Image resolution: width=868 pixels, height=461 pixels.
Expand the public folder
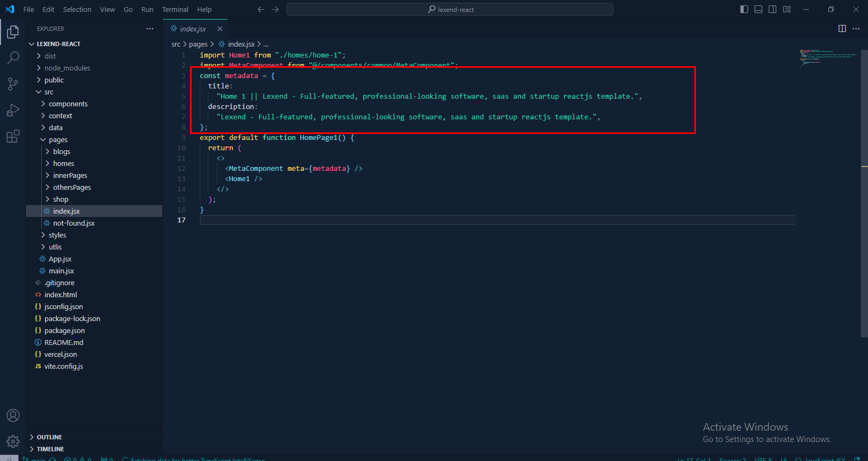click(x=94, y=80)
